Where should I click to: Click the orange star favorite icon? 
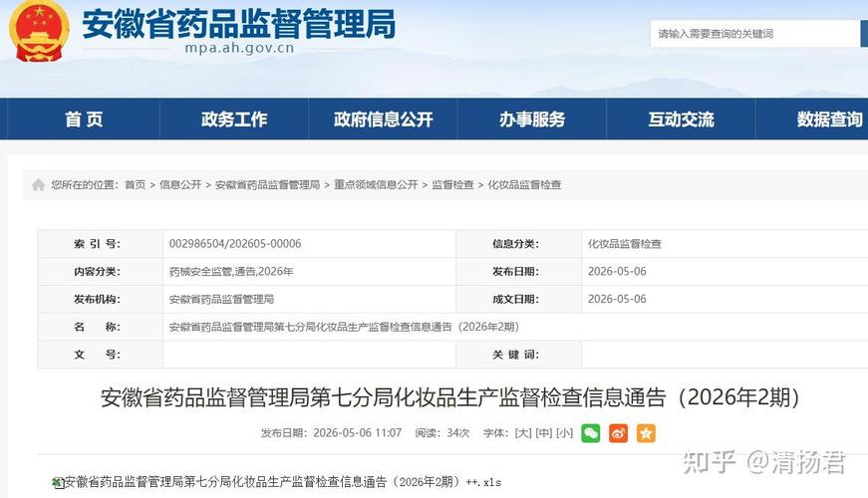coord(646,432)
